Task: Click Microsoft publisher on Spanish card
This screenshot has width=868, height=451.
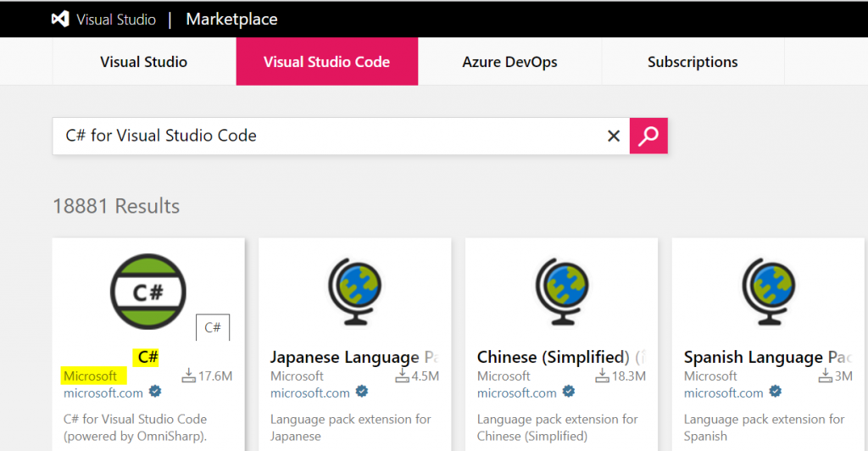Action: pos(710,376)
